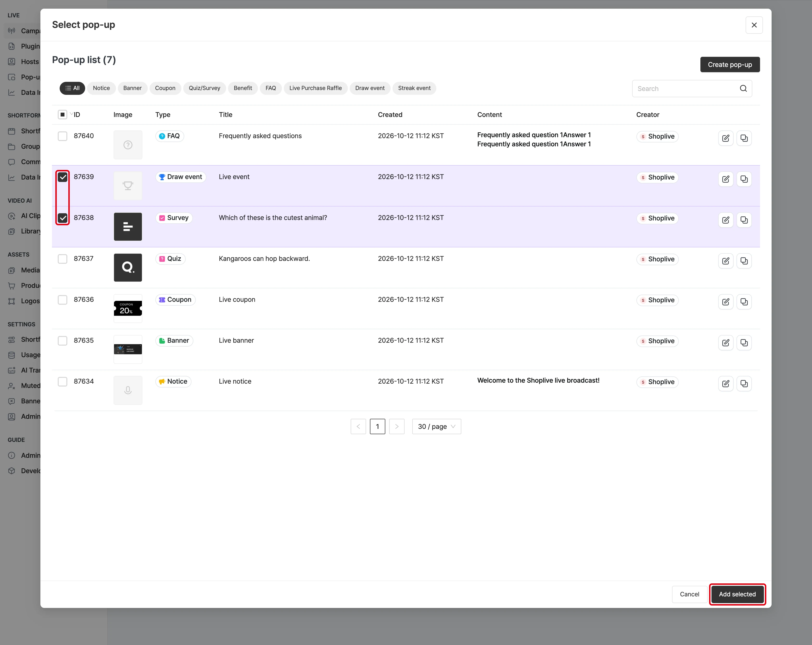Check the box for pop-up 87640
The image size is (812, 645).
[63, 136]
